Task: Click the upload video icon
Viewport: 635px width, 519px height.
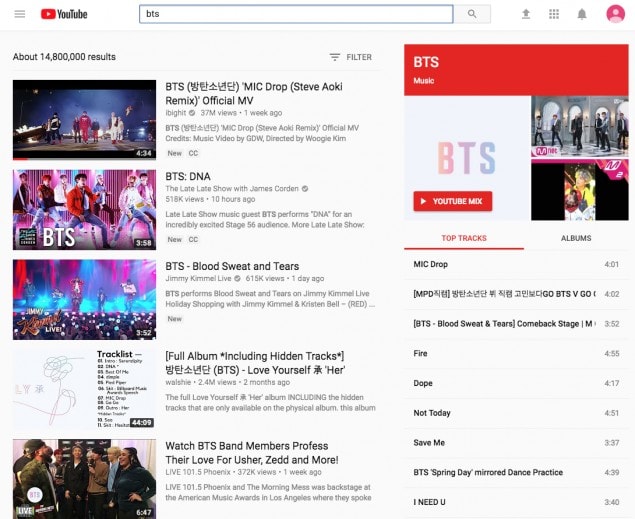Action: (526, 14)
